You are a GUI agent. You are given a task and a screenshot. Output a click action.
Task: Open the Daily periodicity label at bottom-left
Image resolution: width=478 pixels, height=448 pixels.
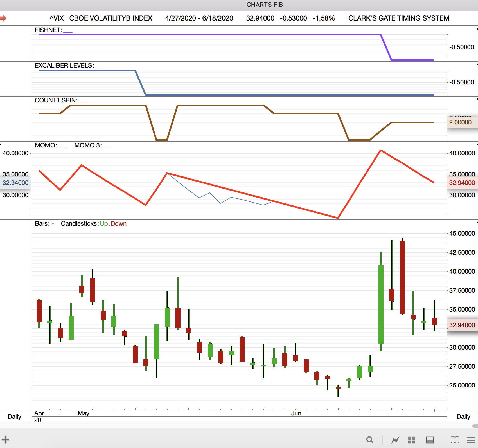point(14,416)
